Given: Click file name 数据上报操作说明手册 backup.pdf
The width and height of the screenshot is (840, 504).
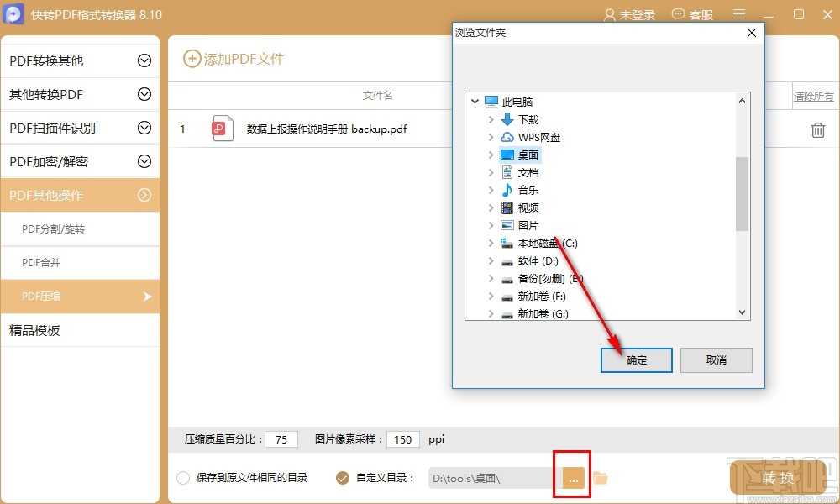Looking at the screenshot, I should coord(326,129).
